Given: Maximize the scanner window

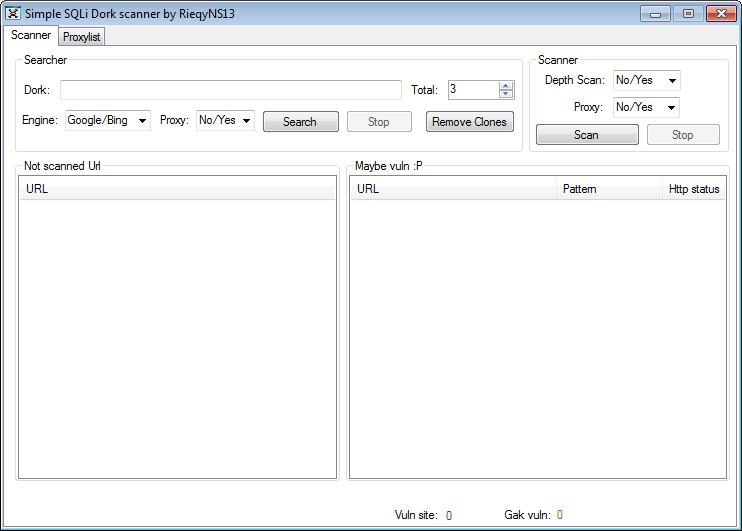Looking at the screenshot, I should (x=688, y=14).
